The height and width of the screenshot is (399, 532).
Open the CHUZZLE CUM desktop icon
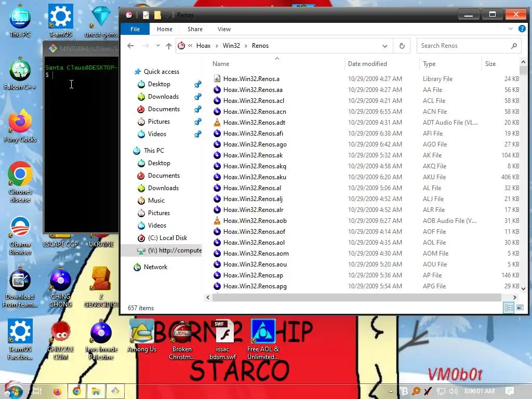click(x=60, y=340)
